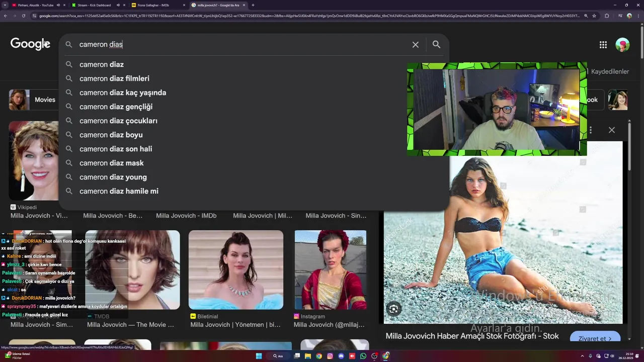Reload the current page
Screen dimensions: 644x362
click(x=23, y=16)
